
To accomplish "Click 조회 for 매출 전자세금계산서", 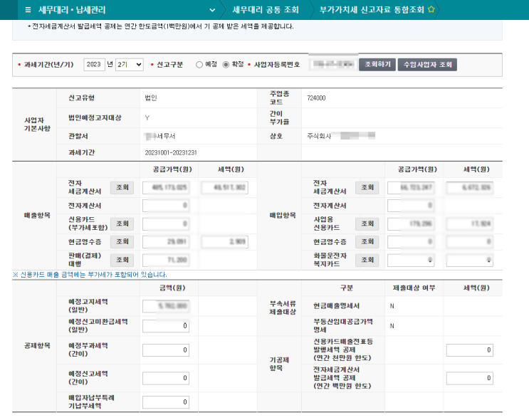I will pos(122,187).
